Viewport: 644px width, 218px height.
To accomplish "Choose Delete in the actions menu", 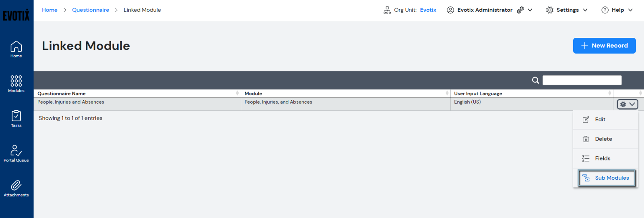I will tap(603, 139).
